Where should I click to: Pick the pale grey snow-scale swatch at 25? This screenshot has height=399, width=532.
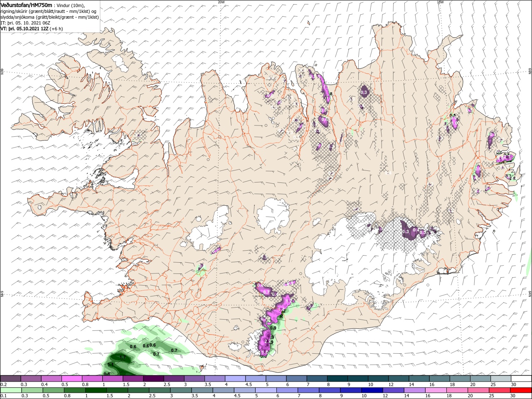click(500, 379)
